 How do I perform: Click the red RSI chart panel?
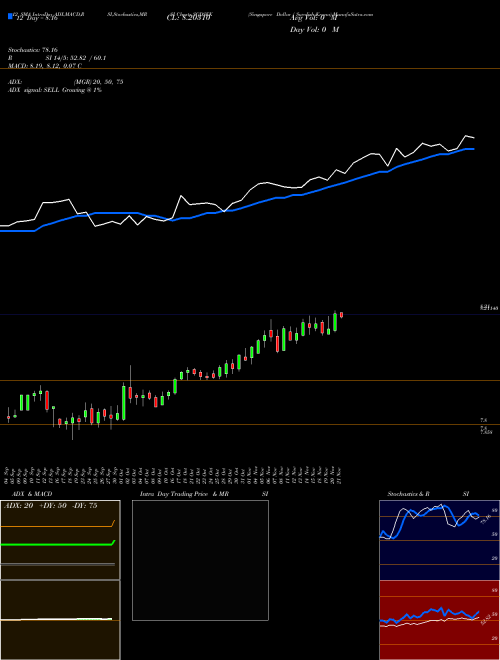tap(439, 620)
